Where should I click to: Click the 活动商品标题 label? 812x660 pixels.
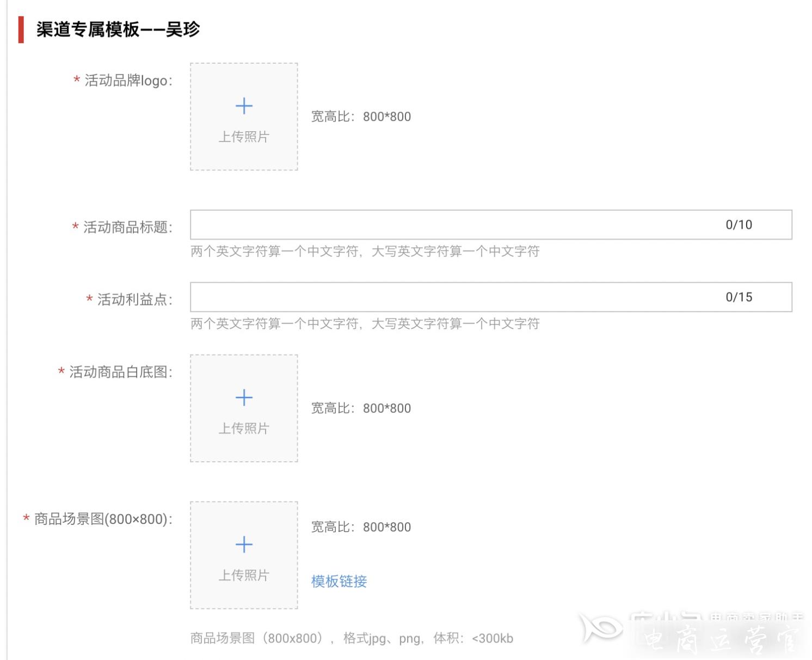pos(128,227)
